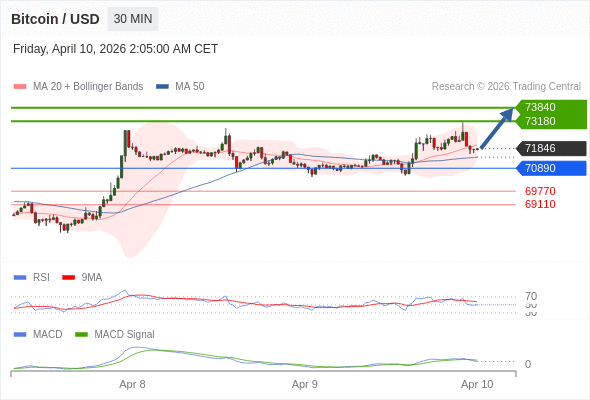Click the Apr 9 date axis label
The height and width of the screenshot is (400, 590).
tap(304, 385)
